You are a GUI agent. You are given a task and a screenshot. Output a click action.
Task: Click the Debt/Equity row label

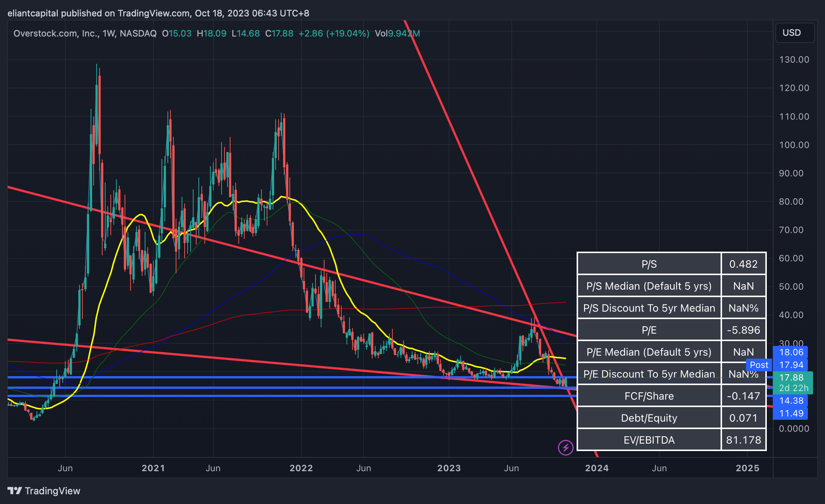coord(649,418)
